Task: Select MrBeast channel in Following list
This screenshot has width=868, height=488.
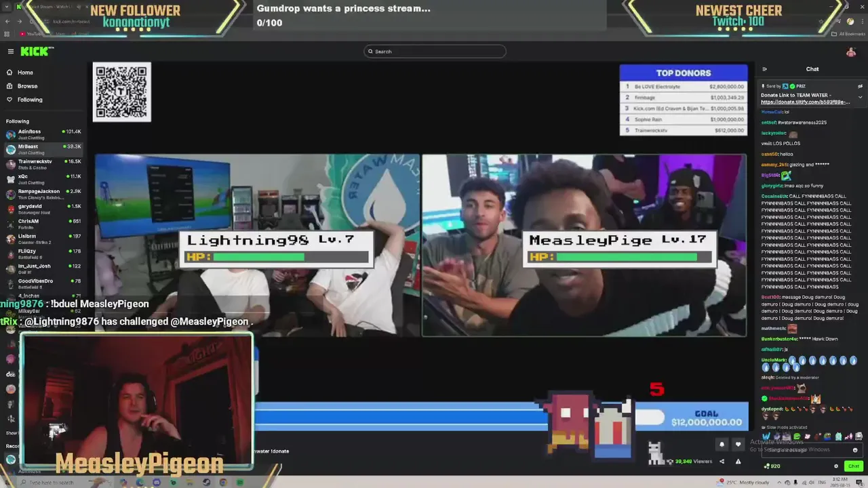Action: [x=43, y=149]
